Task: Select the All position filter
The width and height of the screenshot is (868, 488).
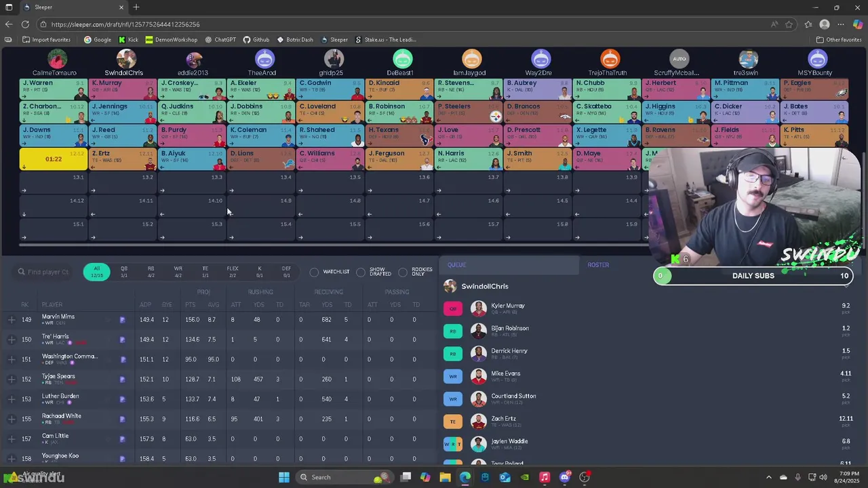Action: pyautogui.click(x=97, y=272)
